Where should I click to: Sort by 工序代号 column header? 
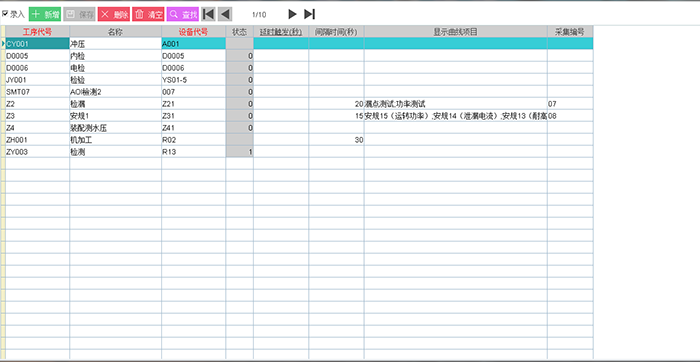coord(38,32)
